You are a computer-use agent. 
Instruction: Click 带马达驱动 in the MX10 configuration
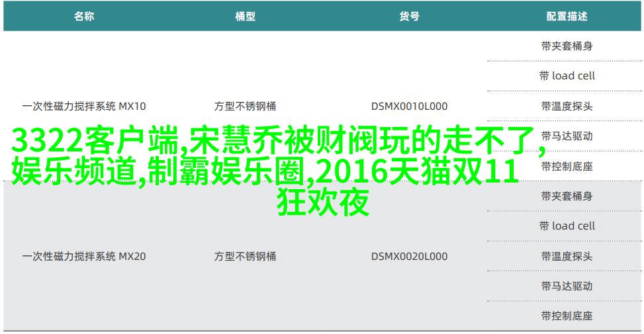coord(567,136)
